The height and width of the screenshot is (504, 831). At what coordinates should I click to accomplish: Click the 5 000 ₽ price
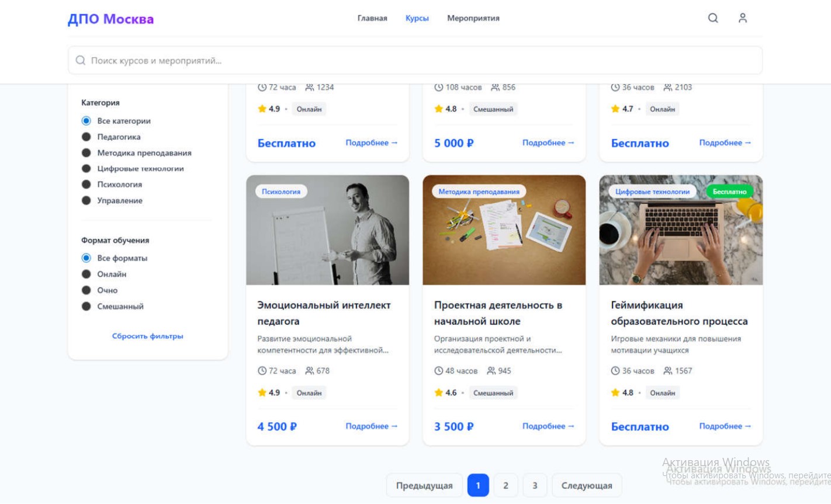coord(454,143)
